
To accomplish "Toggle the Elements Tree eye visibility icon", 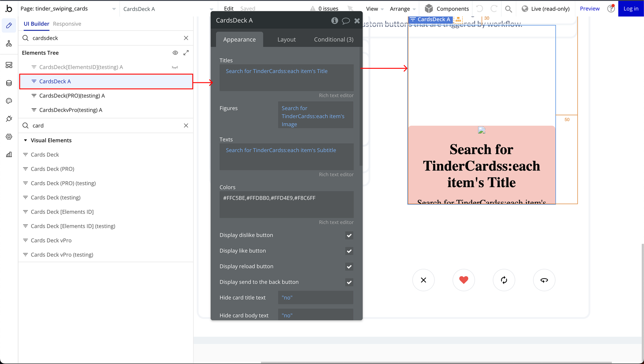I will [x=175, y=53].
